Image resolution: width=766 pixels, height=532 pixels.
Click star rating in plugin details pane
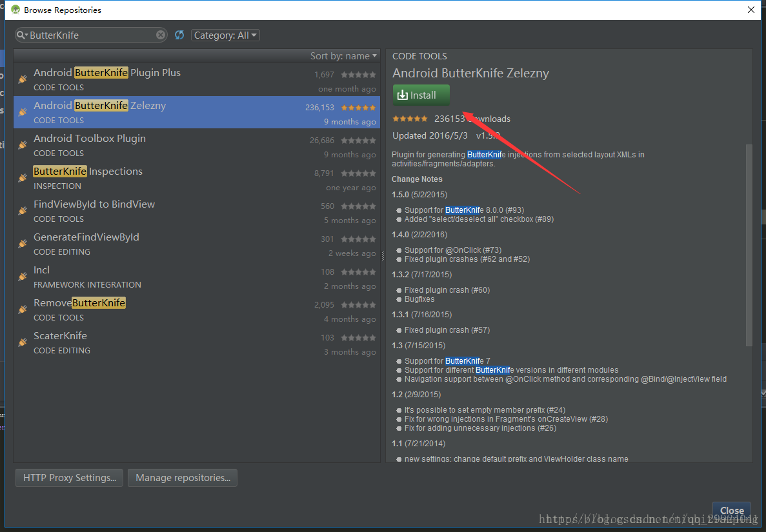pos(410,119)
